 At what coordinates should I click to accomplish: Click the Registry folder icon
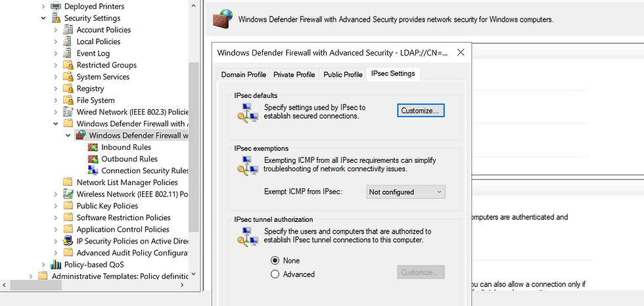[x=68, y=89]
